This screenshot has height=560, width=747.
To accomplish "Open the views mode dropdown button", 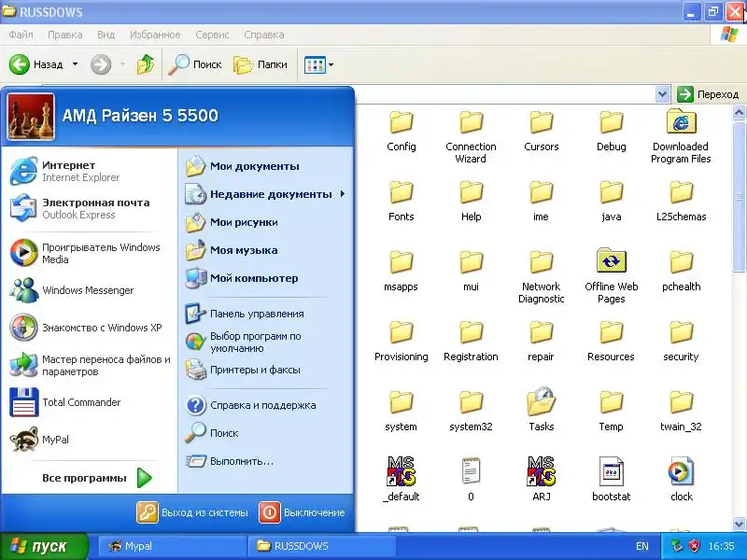I will (x=319, y=64).
